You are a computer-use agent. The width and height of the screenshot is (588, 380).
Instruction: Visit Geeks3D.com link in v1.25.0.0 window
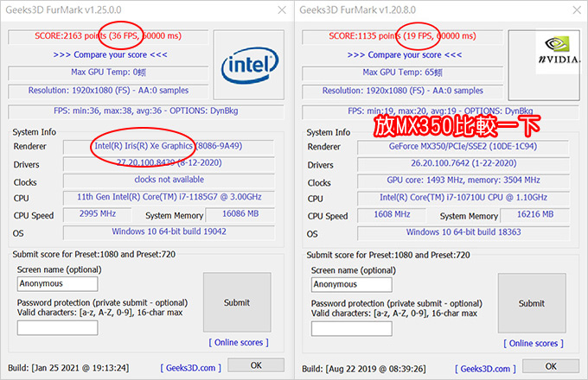tap(190, 368)
